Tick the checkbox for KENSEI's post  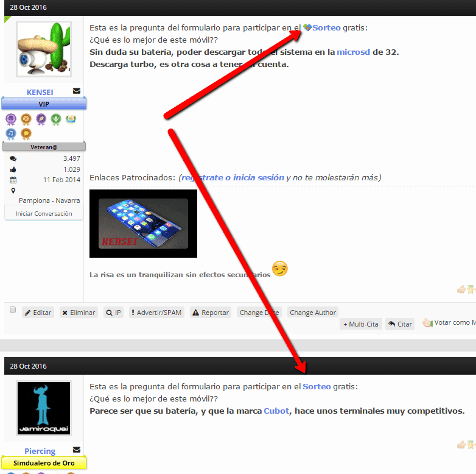pos(13,310)
